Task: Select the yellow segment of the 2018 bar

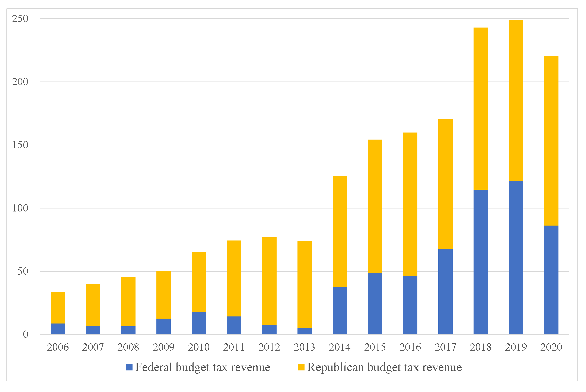Action: [481, 109]
